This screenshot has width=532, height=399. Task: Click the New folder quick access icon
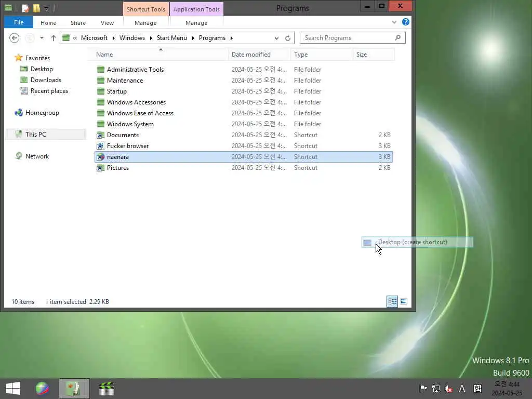pos(36,8)
